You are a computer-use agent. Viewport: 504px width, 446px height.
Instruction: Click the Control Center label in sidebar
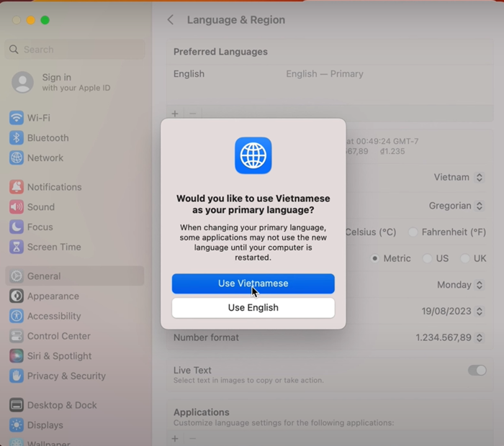click(59, 336)
